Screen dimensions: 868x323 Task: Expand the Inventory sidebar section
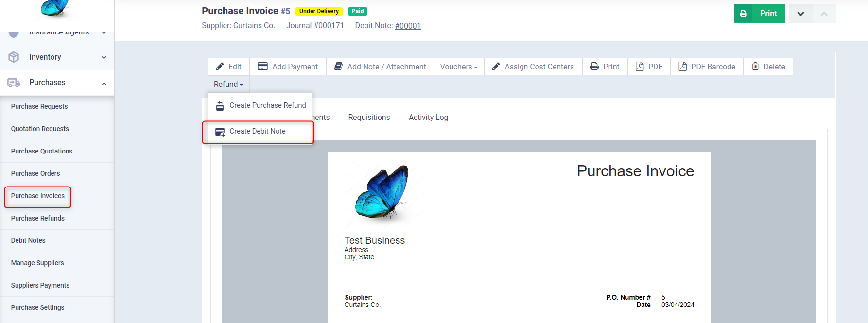(x=104, y=58)
